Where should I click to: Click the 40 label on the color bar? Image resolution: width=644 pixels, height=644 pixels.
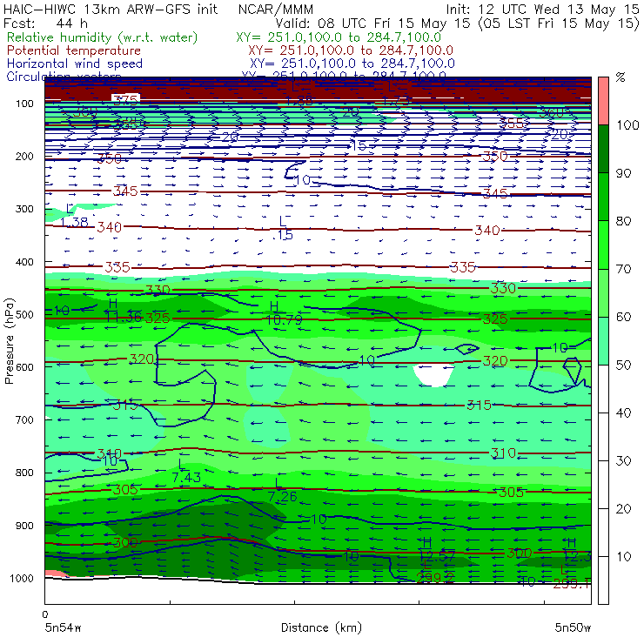[x=623, y=413]
